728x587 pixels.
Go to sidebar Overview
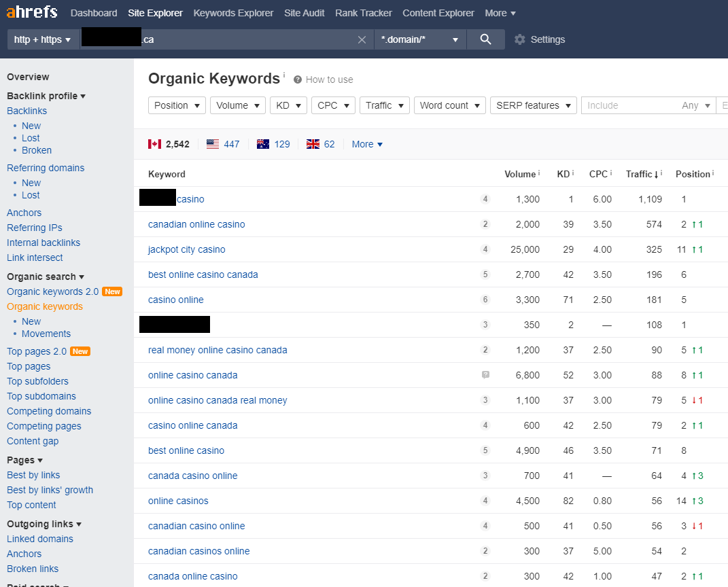coord(28,77)
